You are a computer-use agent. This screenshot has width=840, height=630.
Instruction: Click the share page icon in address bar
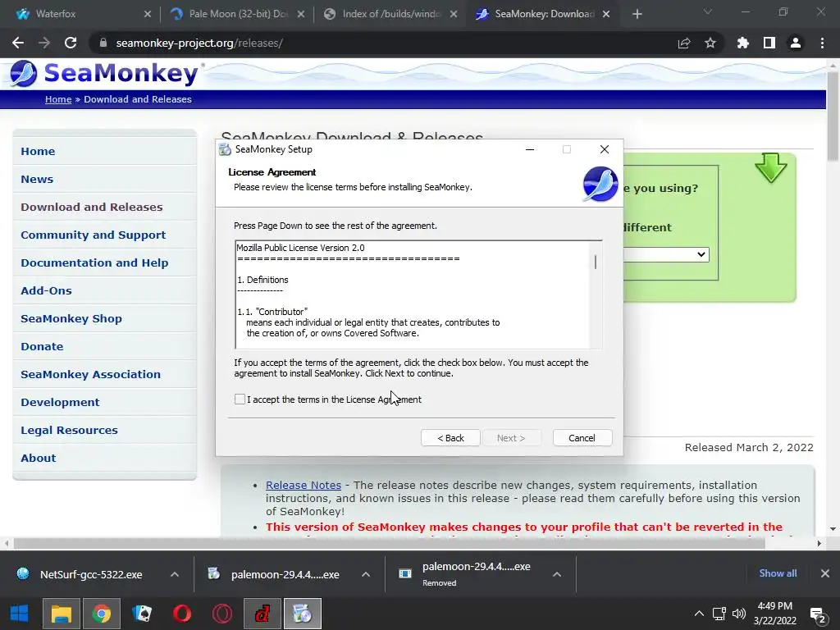[684, 43]
